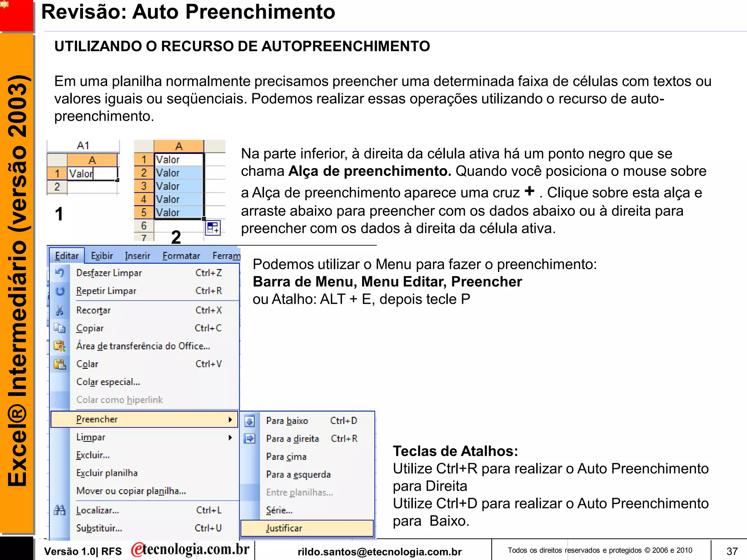Select Copiar in the menu

pyautogui.click(x=144, y=328)
